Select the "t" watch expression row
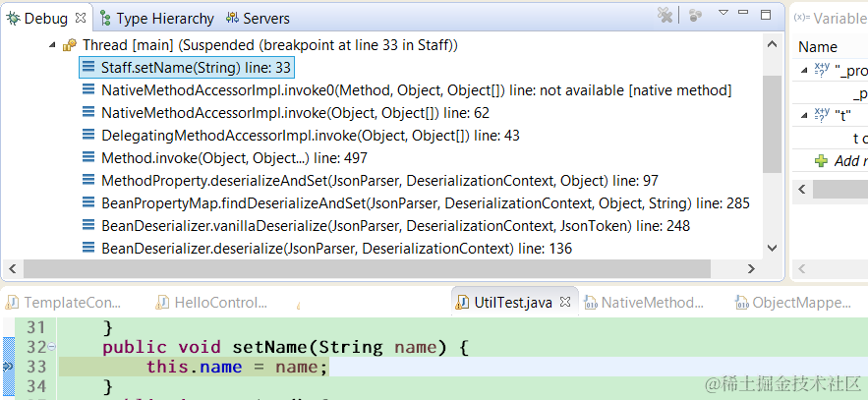The height and width of the screenshot is (400, 868). pyautogui.click(x=832, y=116)
